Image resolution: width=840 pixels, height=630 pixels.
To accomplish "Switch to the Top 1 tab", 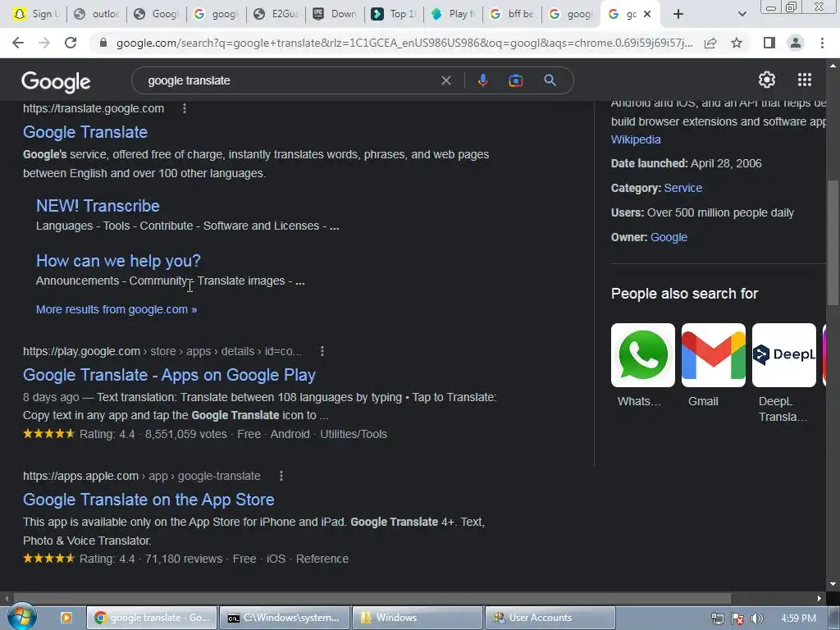I will click(x=395, y=14).
